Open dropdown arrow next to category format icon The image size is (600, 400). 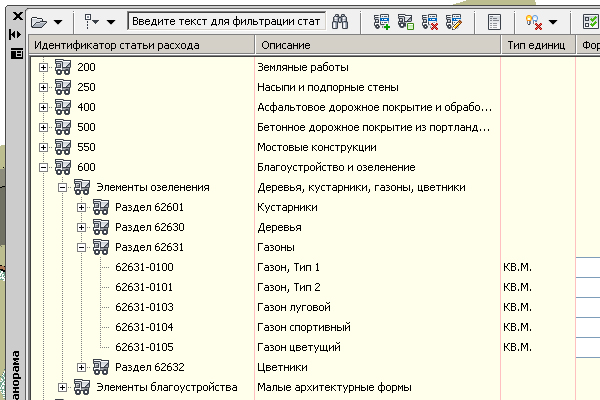[x=111, y=22]
